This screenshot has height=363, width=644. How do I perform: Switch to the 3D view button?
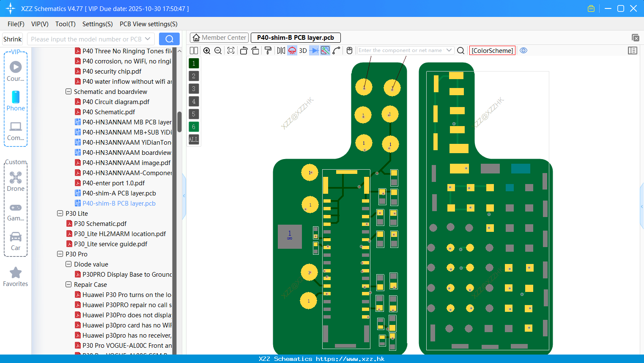[x=303, y=50]
